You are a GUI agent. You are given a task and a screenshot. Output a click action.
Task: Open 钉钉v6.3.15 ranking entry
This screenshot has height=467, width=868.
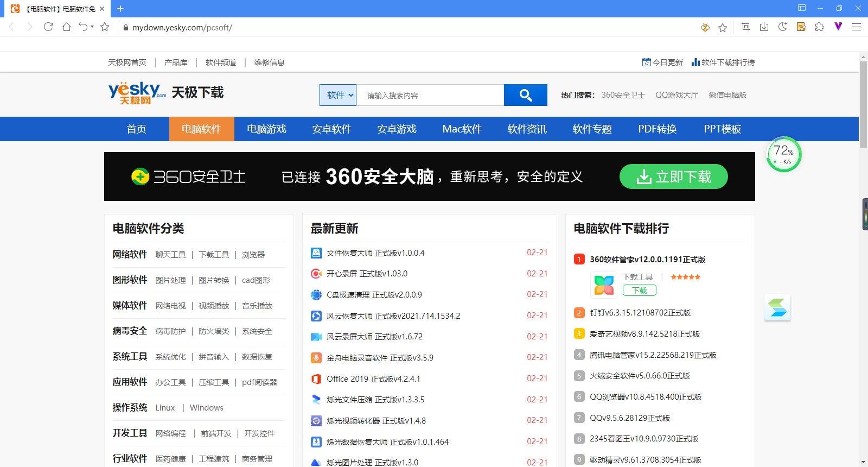click(640, 313)
